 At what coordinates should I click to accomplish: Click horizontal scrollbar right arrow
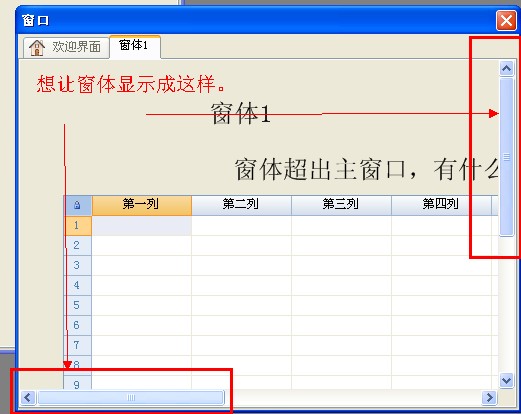click(x=489, y=397)
